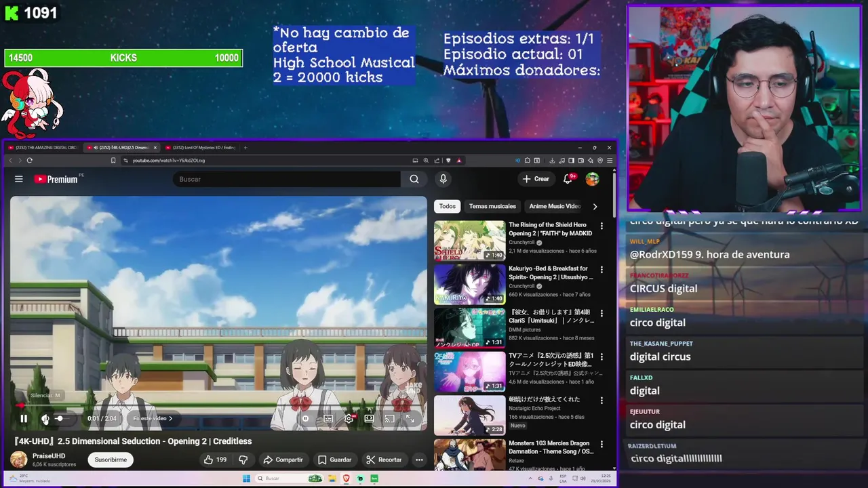Open YouTube notifications bell
The image size is (868, 488).
568,179
